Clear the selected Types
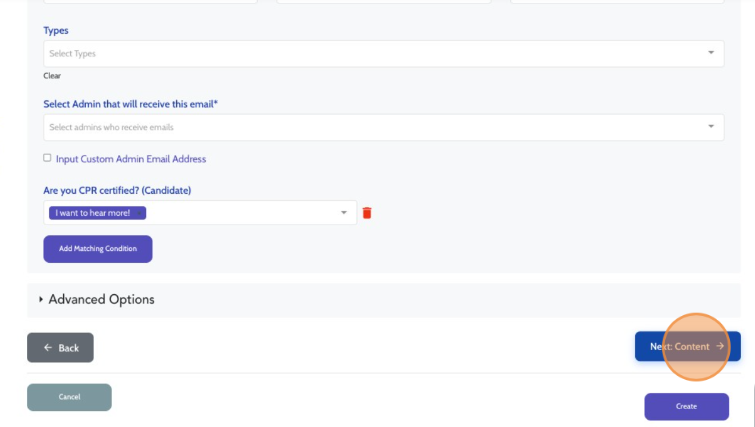Screen dimensions: 755x427 [52, 76]
